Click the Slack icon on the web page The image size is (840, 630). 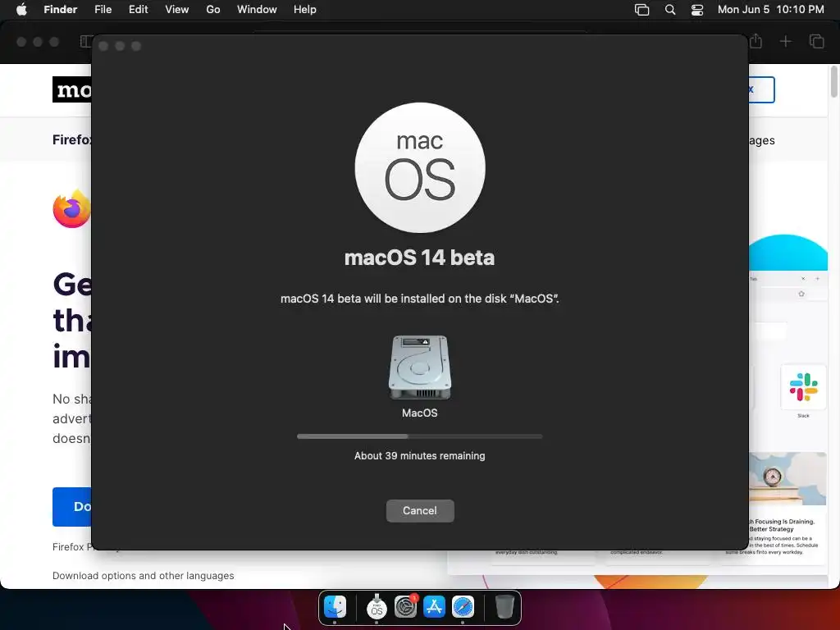click(803, 387)
